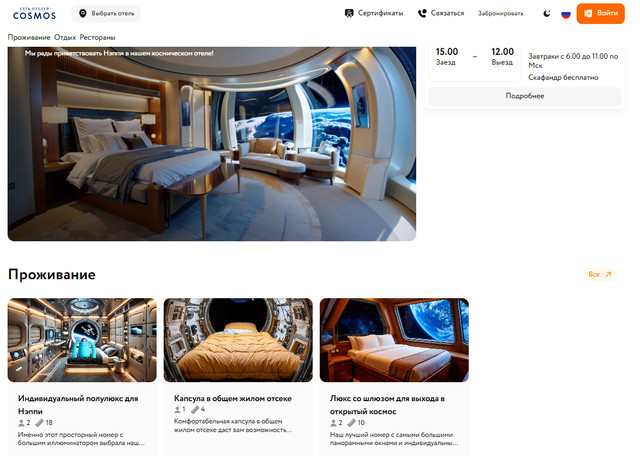
Task: Click the Связаться contact link
Action: click(441, 13)
